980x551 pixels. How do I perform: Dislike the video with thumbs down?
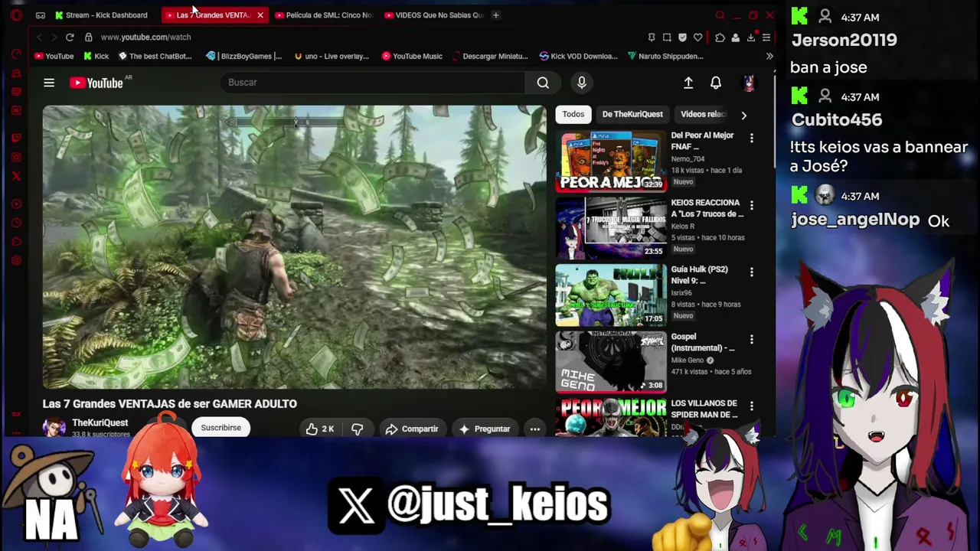358,429
